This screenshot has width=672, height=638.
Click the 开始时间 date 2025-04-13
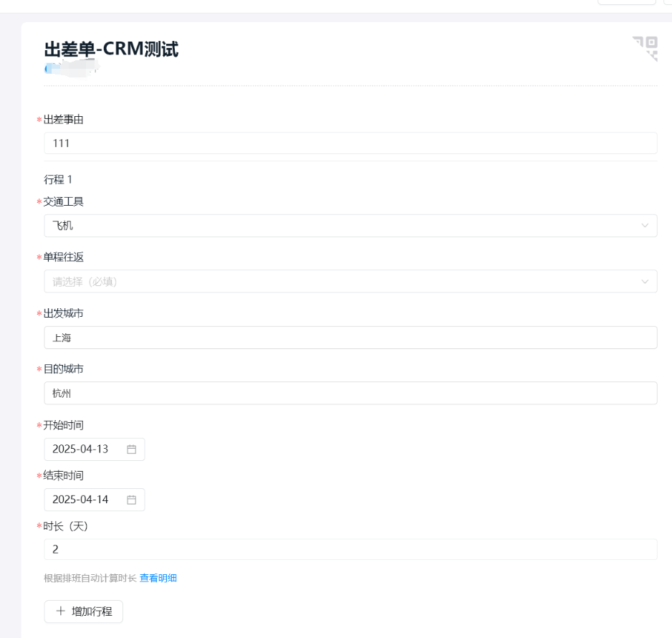click(95, 449)
